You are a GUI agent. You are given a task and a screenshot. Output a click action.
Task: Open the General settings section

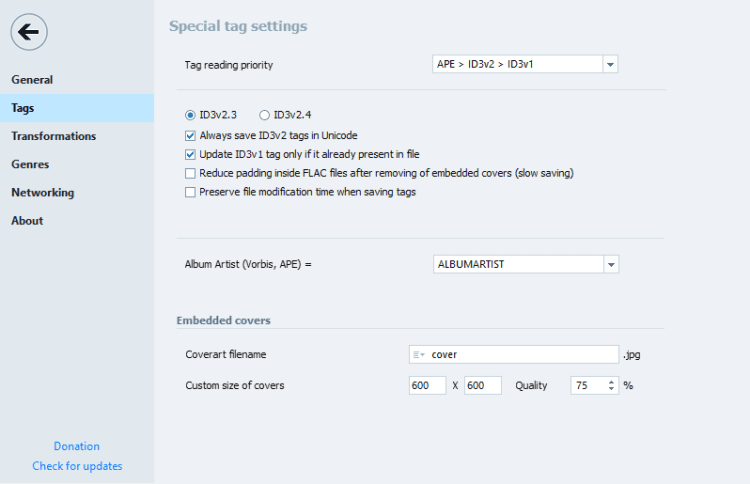(32, 80)
